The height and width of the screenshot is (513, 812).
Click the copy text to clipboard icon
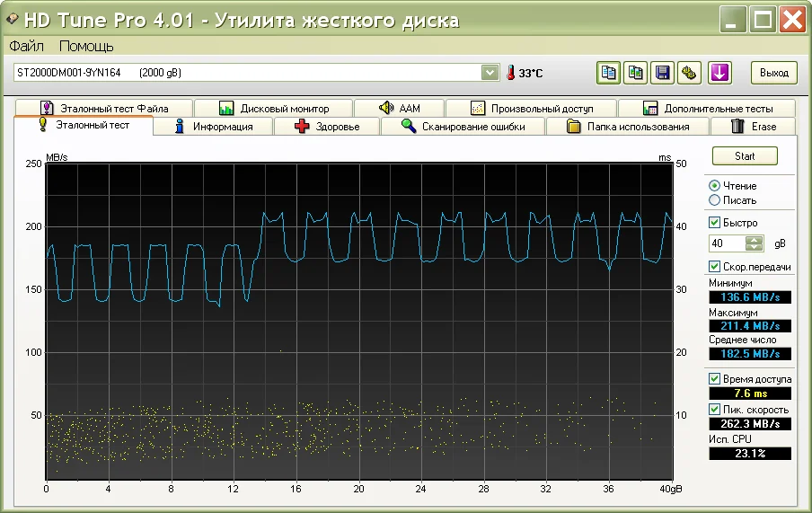click(609, 73)
